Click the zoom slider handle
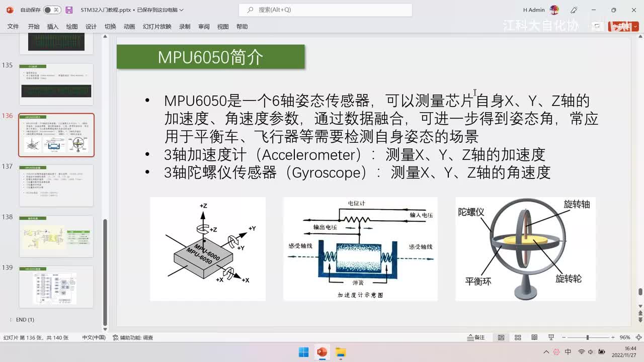The image size is (644, 362). [587, 338]
